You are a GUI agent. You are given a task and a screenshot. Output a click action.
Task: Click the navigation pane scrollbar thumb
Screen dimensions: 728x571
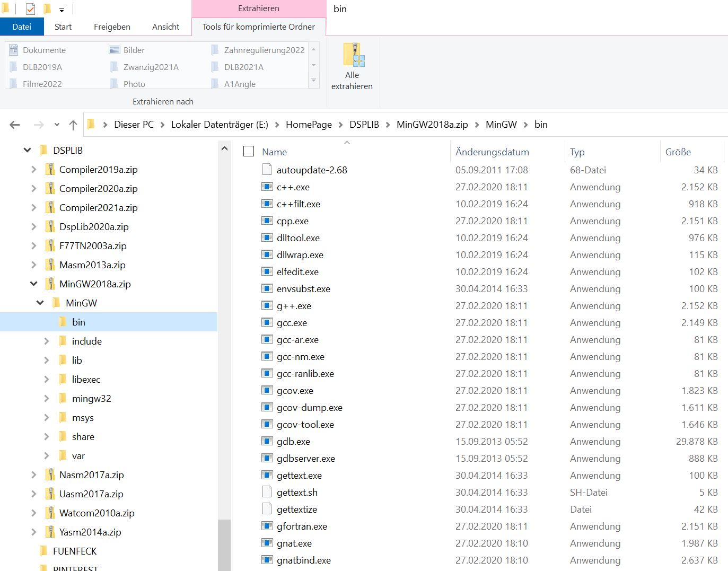pos(224,545)
